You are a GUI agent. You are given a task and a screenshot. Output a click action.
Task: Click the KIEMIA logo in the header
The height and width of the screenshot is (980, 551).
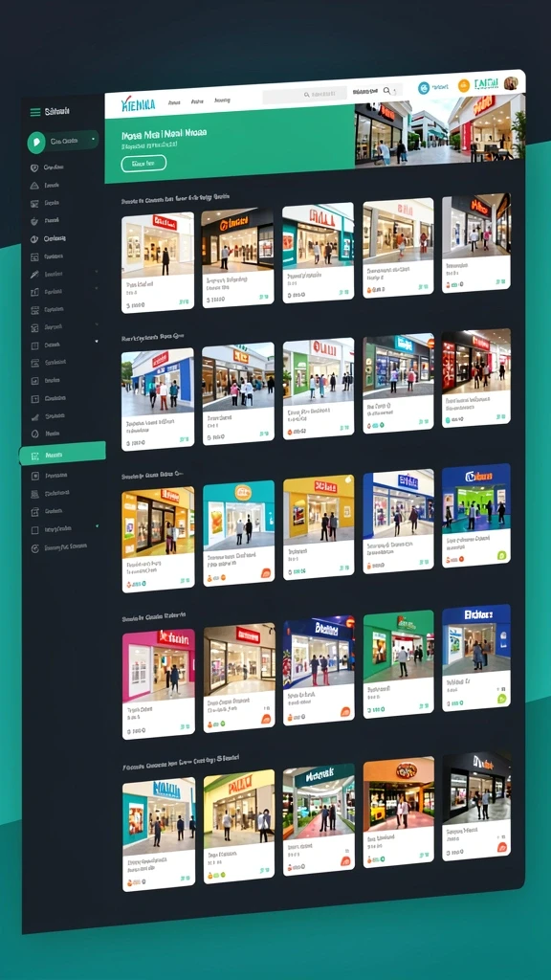click(138, 103)
